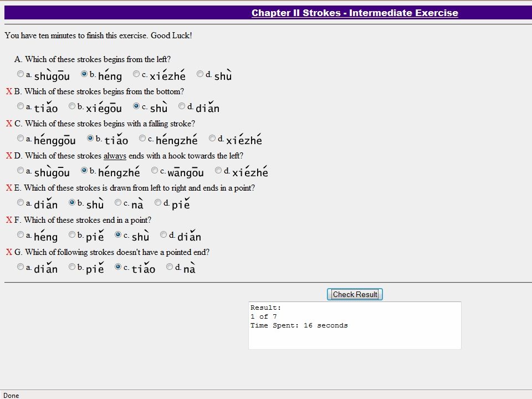Viewport: 532px width, 399px height.
Task: Select option d diǎn in question B
Action: click(182, 106)
